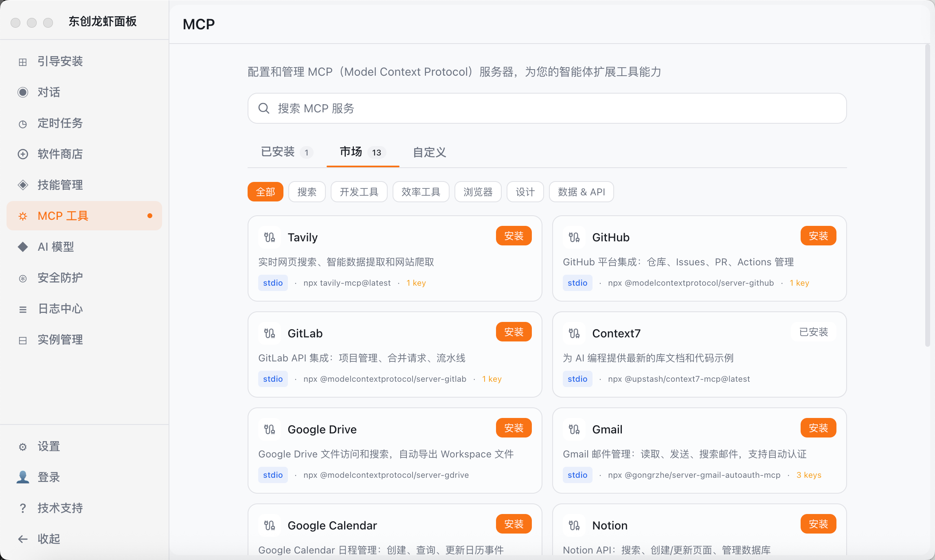Install the Tavily MCP server

pos(514,236)
